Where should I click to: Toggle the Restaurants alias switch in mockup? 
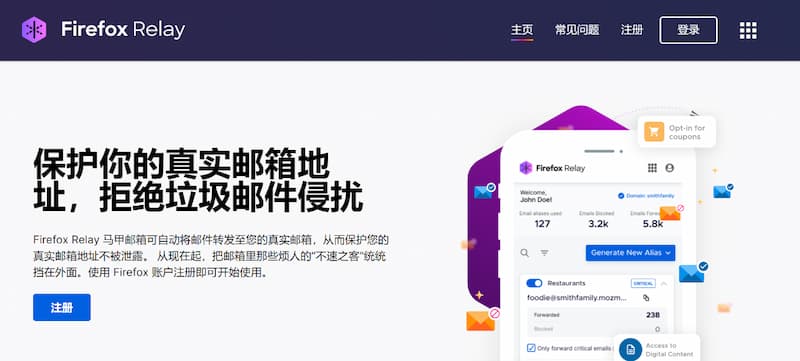click(534, 283)
